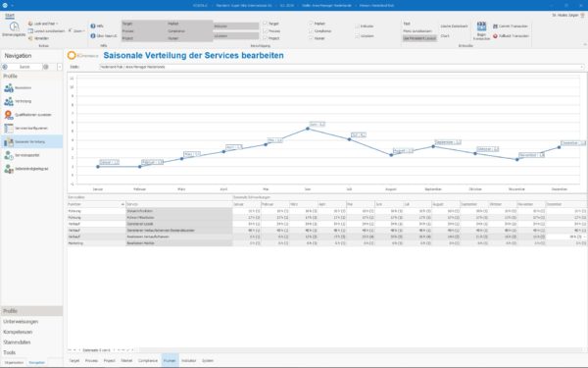Open the Zoom dropdown in the ribbon

coord(76,31)
